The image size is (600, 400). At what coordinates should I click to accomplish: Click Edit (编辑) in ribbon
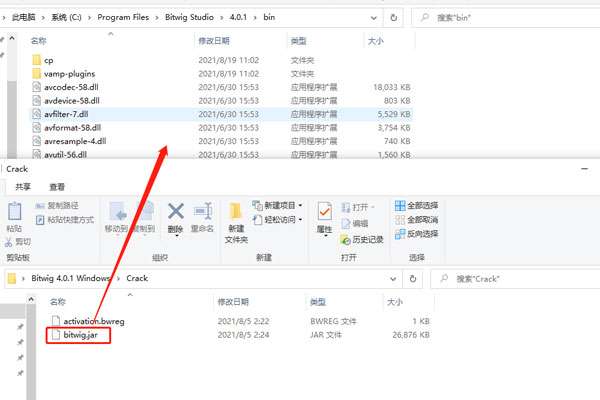(x=355, y=224)
